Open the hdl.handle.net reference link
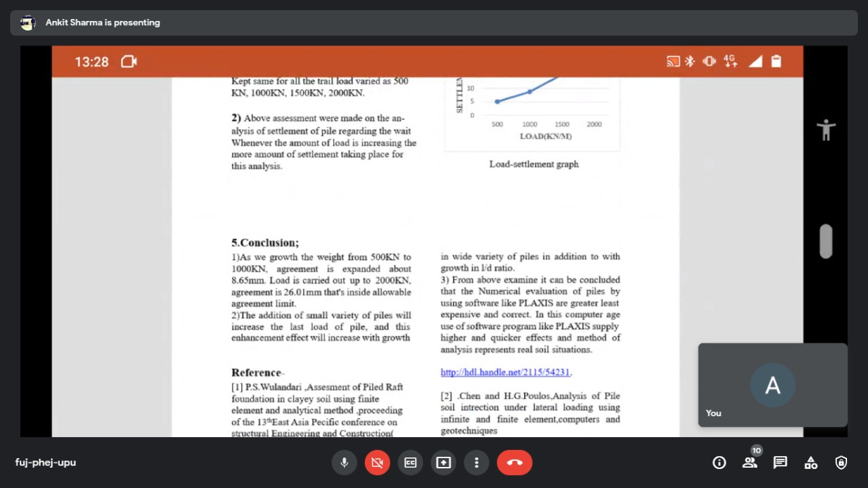Screen dimensions: 868x488 pyautogui.click(x=506, y=372)
